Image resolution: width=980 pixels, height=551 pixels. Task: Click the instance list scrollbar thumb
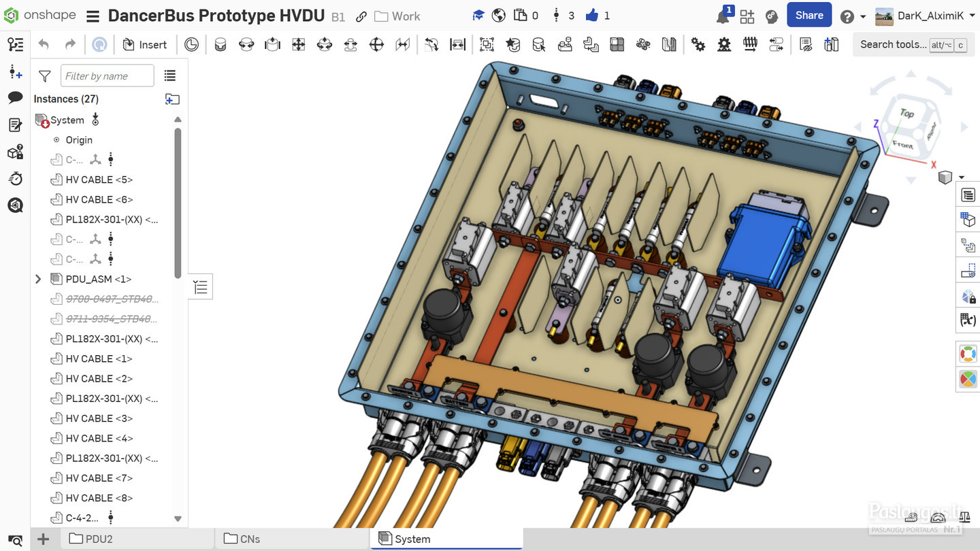[178, 202]
